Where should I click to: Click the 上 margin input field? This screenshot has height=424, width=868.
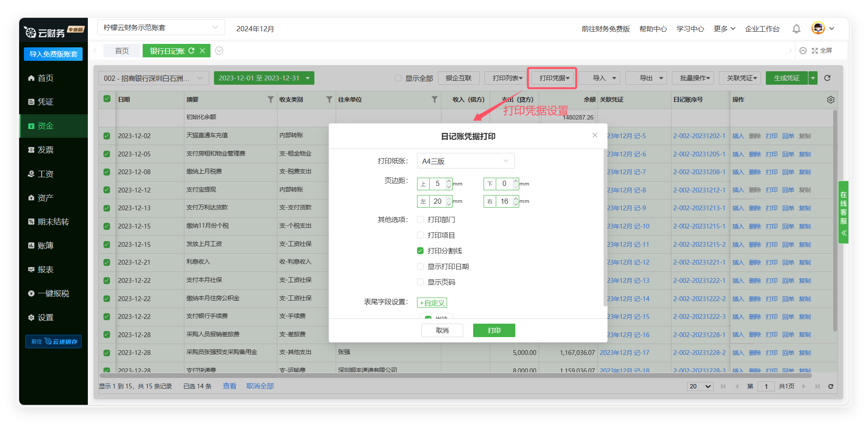coord(437,184)
